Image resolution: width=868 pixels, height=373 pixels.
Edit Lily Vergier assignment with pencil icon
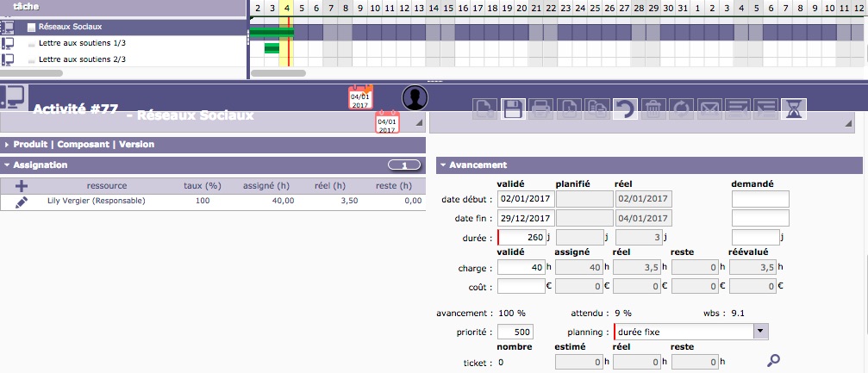pyautogui.click(x=22, y=201)
